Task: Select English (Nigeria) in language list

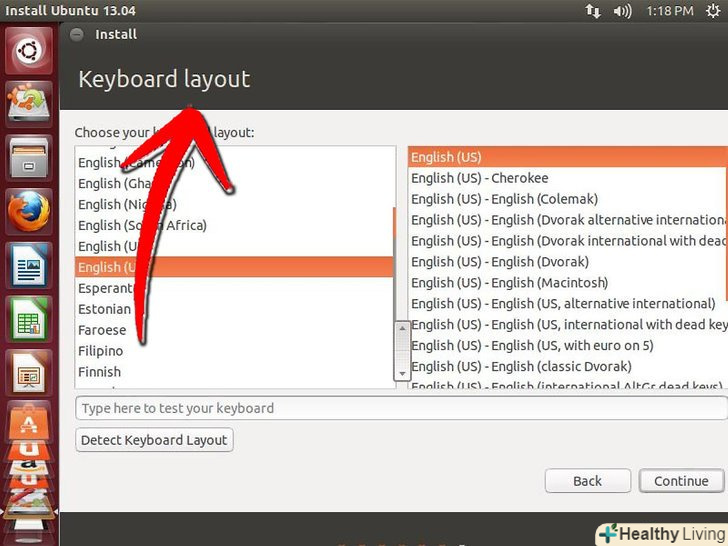Action: [x=234, y=204]
